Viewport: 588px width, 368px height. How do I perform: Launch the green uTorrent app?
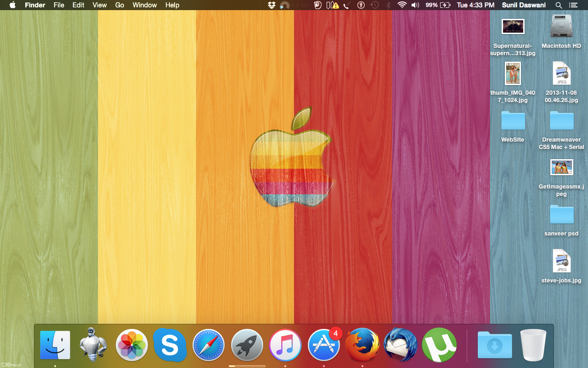(x=439, y=345)
